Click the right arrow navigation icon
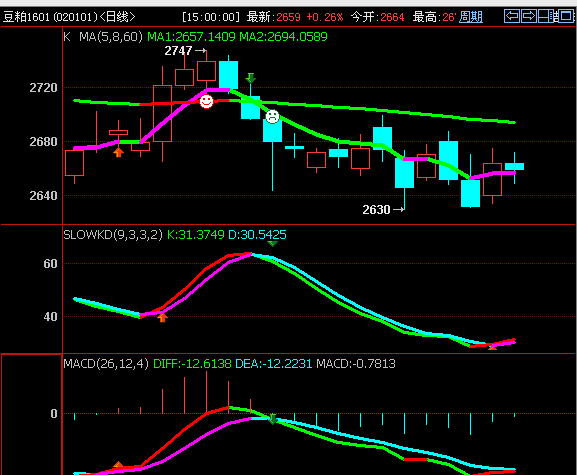Image resolution: width=577 pixels, height=475 pixels. [x=529, y=16]
